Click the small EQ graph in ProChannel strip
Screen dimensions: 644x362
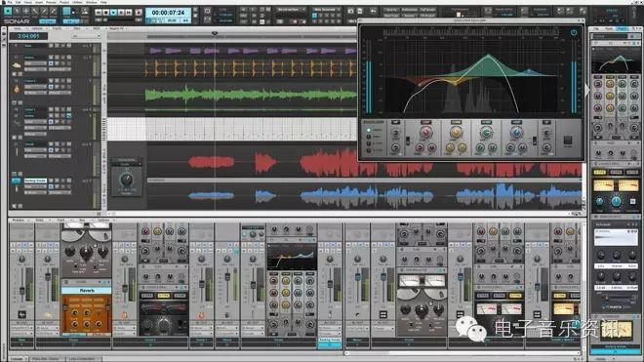(x=292, y=258)
